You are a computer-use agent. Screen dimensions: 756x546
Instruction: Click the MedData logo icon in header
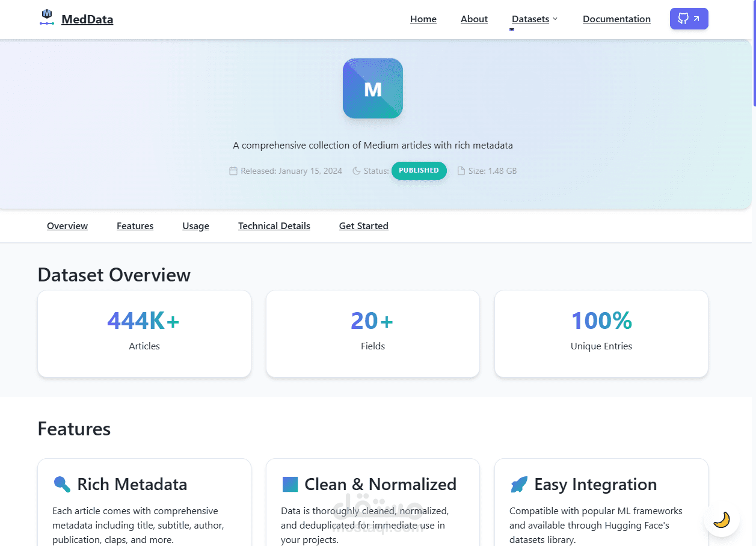coord(47,17)
